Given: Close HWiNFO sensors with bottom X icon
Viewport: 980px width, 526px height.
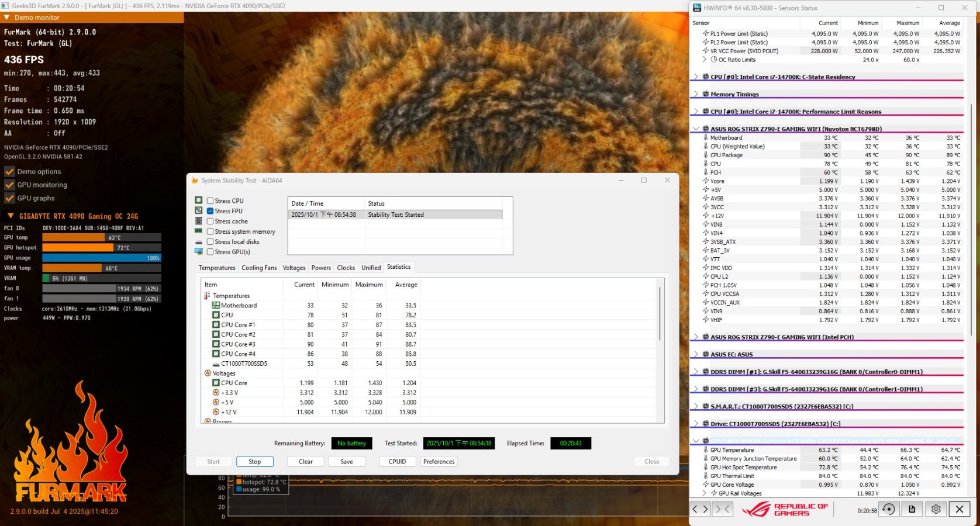Looking at the screenshot, I should [x=960, y=509].
